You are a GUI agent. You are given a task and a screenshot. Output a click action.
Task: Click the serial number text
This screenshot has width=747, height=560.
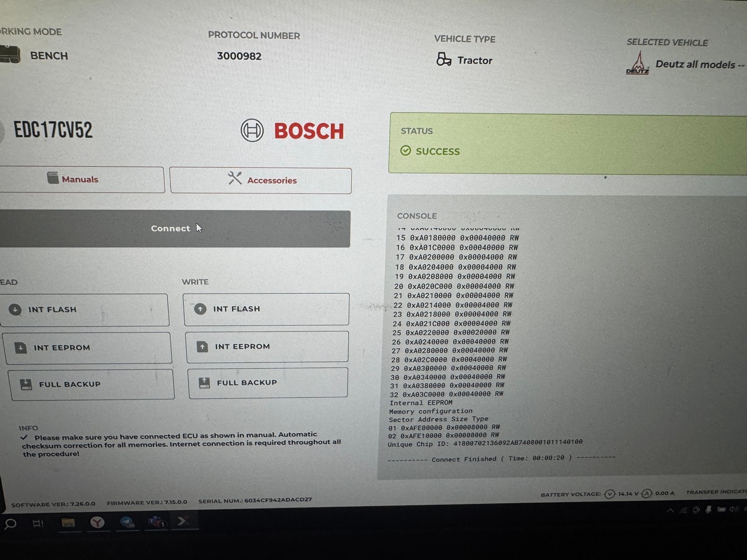pyautogui.click(x=255, y=501)
